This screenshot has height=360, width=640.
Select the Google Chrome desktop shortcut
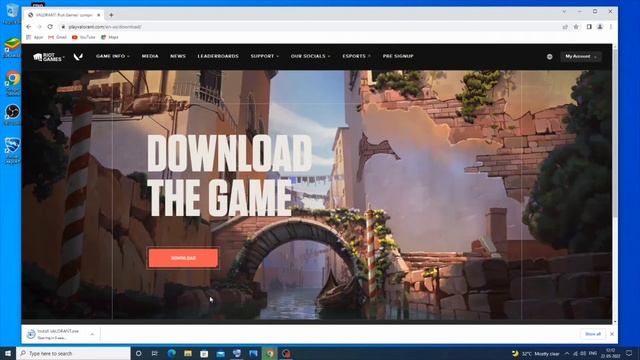(x=13, y=84)
